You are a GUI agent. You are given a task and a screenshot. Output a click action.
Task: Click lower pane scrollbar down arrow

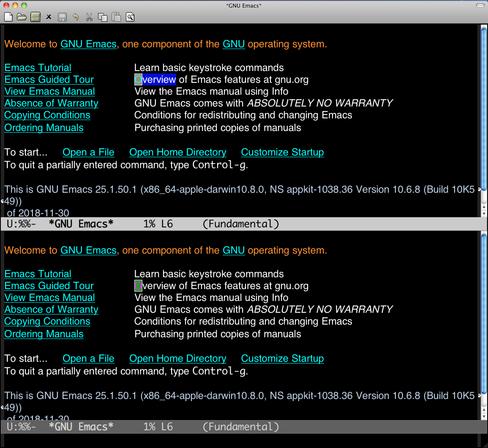click(484, 417)
